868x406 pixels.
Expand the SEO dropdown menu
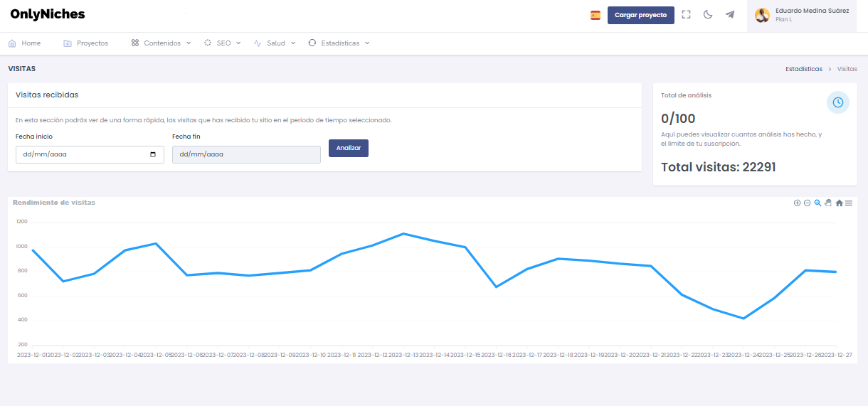point(223,43)
